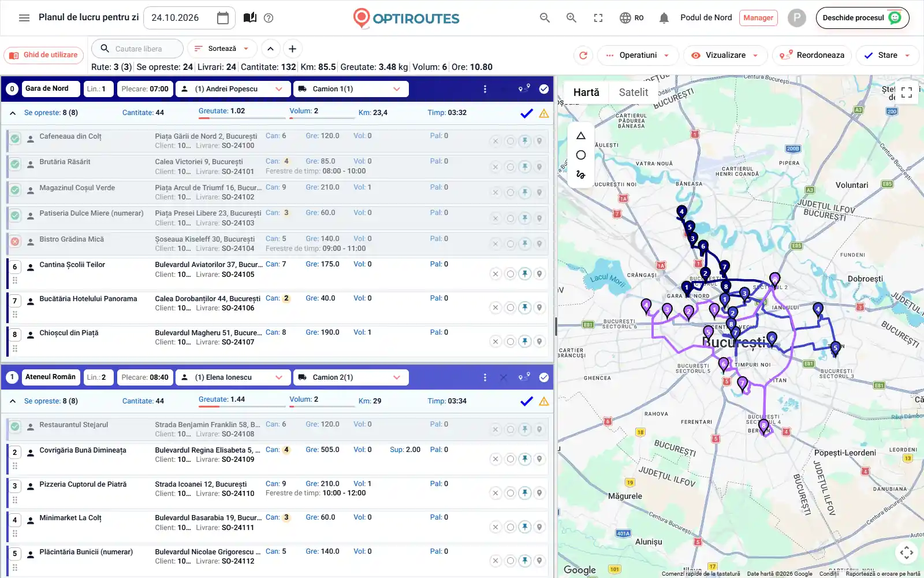Locate Chioșcul din Piață on the map
This screenshot has height=578, width=924.
coord(539,342)
